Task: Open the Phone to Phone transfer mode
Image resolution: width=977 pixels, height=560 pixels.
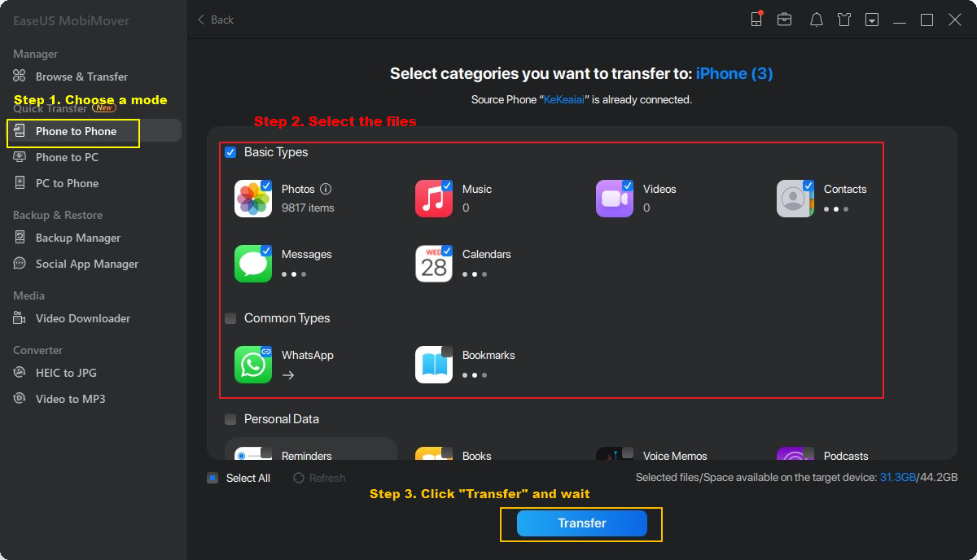Action: coord(73,131)
